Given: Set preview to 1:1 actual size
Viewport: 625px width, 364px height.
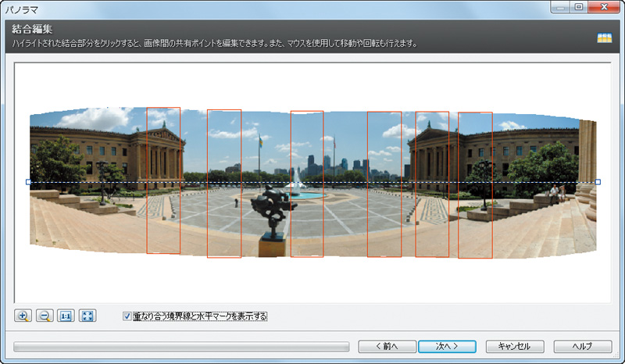Looking at the screenshot, I should coord(66,316).
